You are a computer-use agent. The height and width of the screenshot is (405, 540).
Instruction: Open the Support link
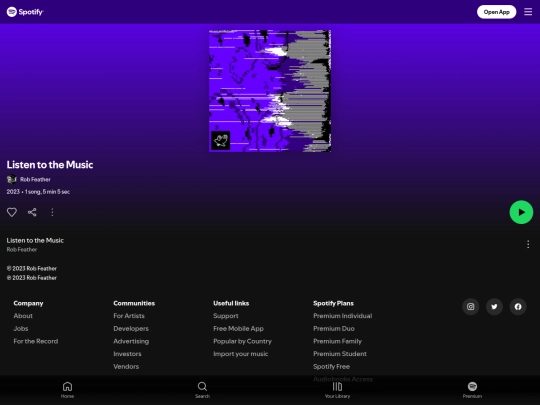[226, 316]
